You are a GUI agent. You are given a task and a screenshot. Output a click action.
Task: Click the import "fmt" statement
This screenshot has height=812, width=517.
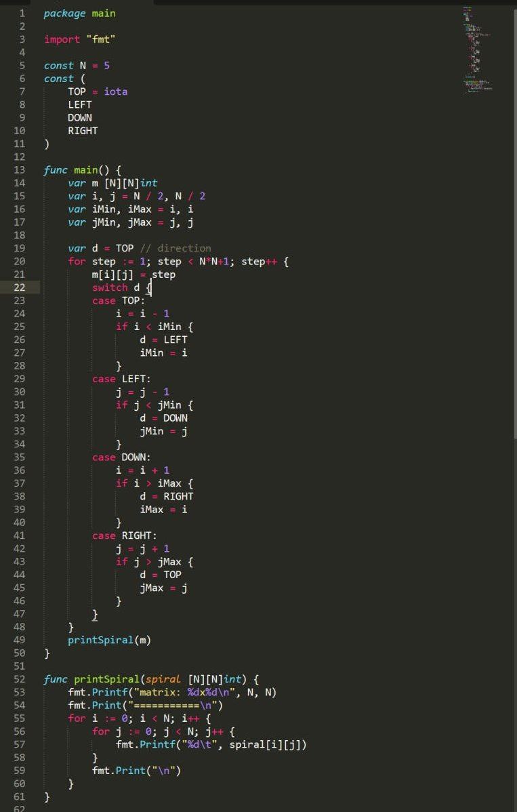click(80, 39)
